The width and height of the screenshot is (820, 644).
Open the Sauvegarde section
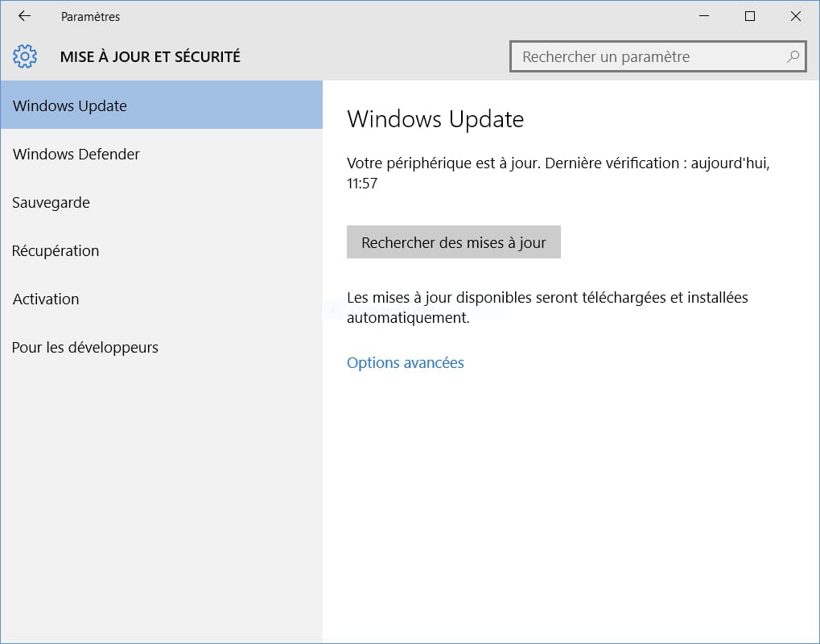(162, 202)
